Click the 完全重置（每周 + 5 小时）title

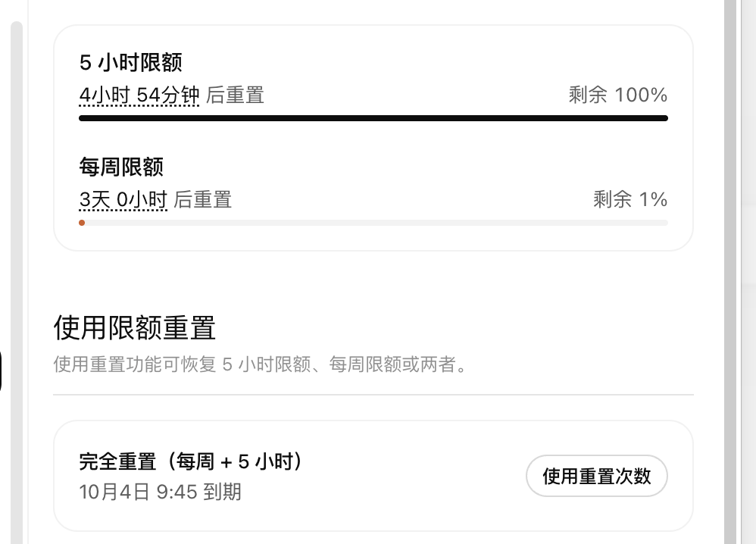coord(190,461)
